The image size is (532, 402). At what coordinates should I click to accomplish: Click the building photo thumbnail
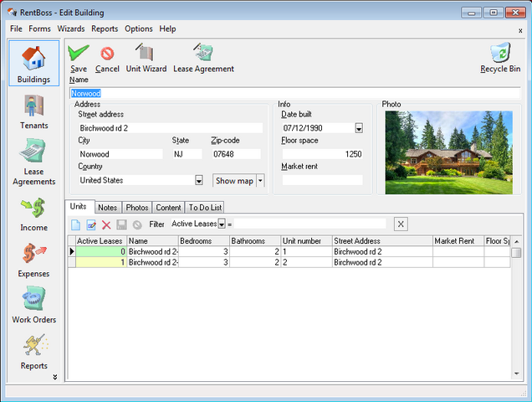[448, 152]
